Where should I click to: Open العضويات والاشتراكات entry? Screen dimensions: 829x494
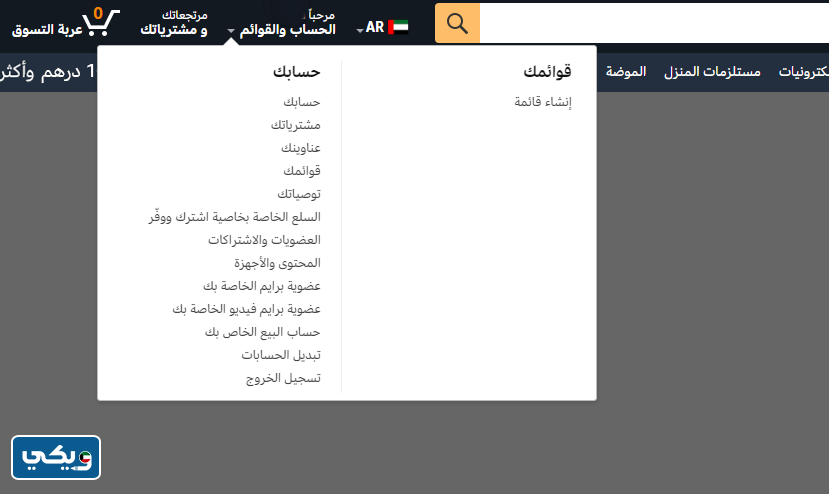264,240
